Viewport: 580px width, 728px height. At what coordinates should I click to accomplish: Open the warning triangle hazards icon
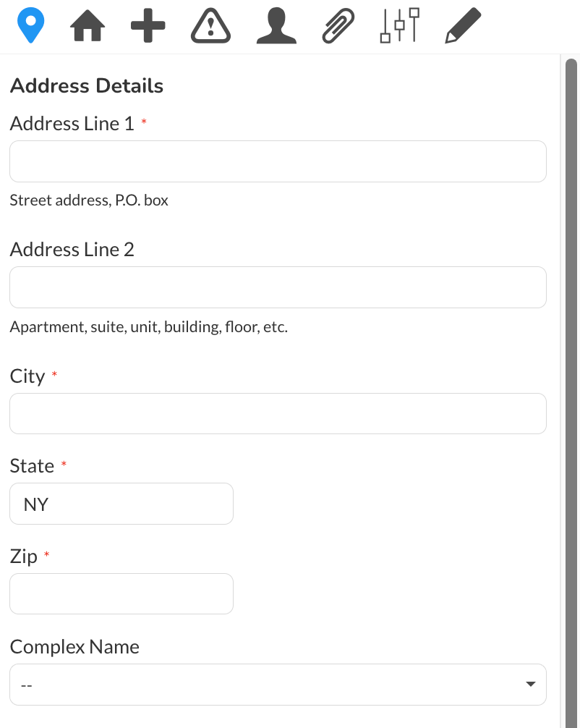[210, 26]
